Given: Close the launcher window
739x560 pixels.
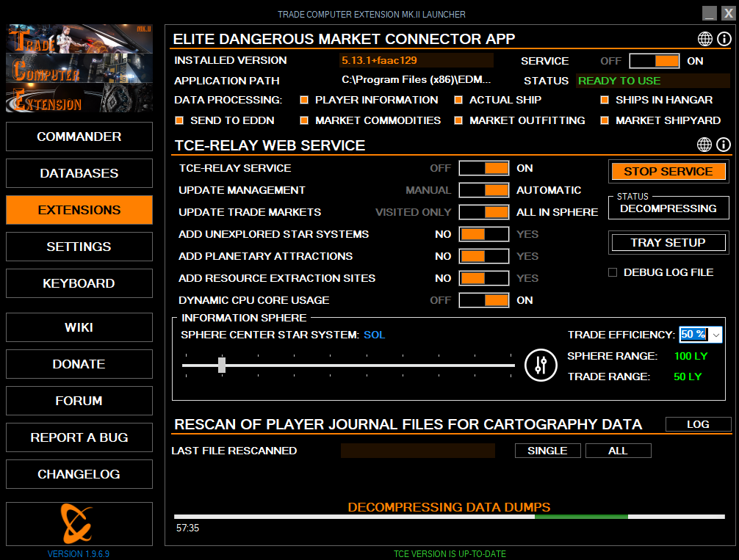Looking at the screenshot, I should click(729, 13).
